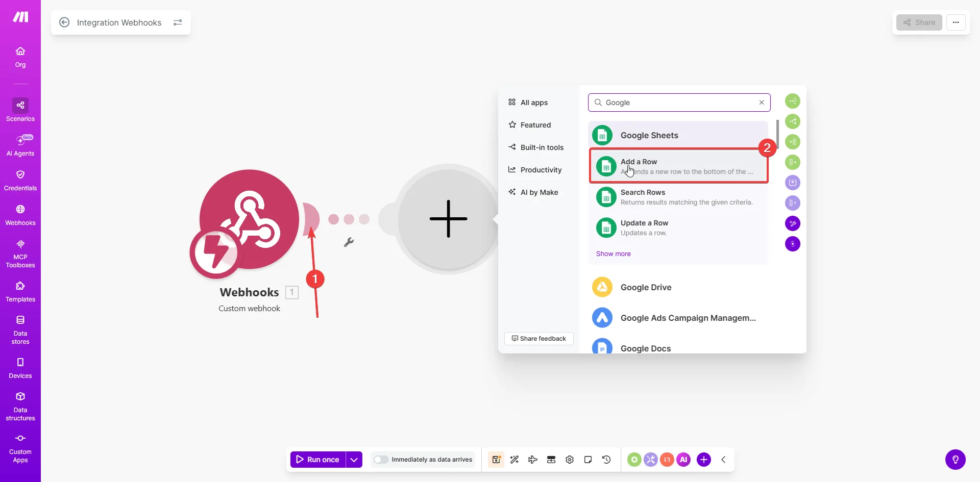Open Scenarios in the left sidebar

point(20,110)
